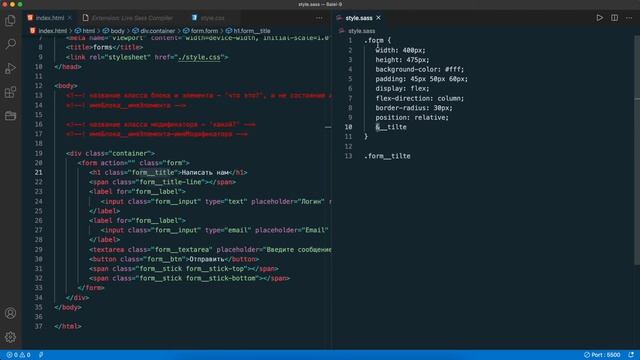The image size is (640, 360).
Task: Click the <title>forms</title> line
Action: coord(104,47)
